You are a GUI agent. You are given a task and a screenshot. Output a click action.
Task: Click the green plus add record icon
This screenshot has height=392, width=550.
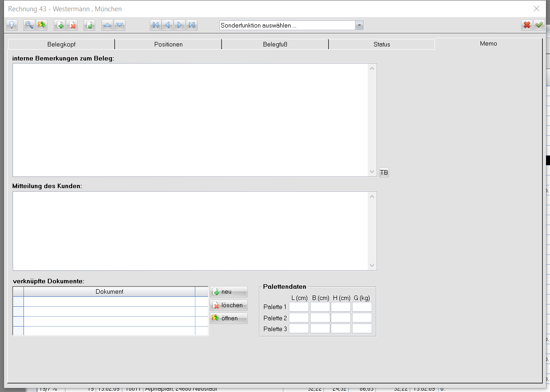click(59, 25)
